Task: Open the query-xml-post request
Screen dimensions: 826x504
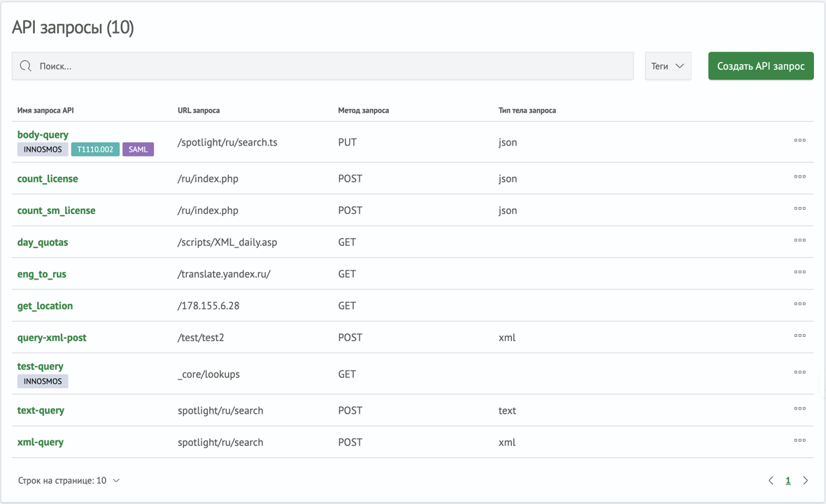Action: [x=52, y=338]
